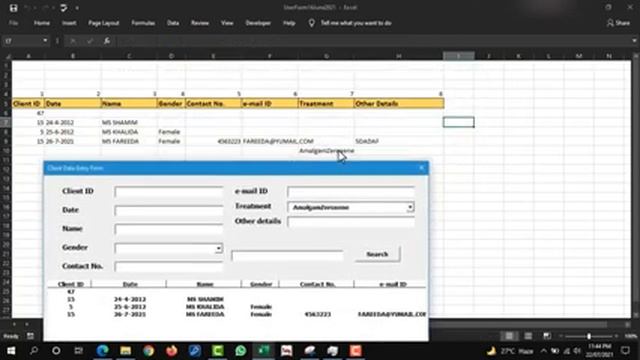Switch to Page Layout view in status bar
The image size is (640, 360).
528,336
